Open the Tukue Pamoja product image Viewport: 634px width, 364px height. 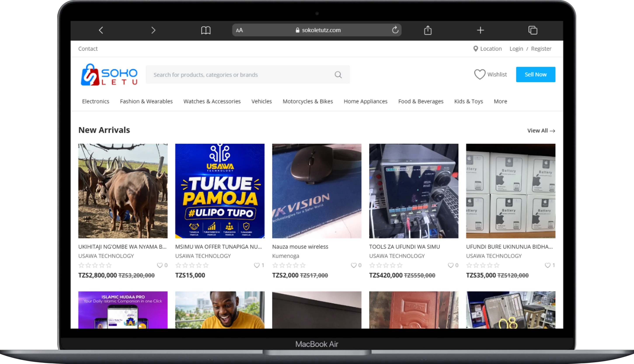[x=220, y=191]
